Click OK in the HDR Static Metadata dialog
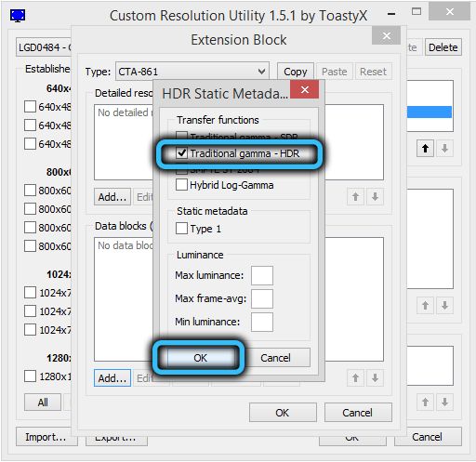The width and height of the screenshot is (476, 462). click(200, 358)
